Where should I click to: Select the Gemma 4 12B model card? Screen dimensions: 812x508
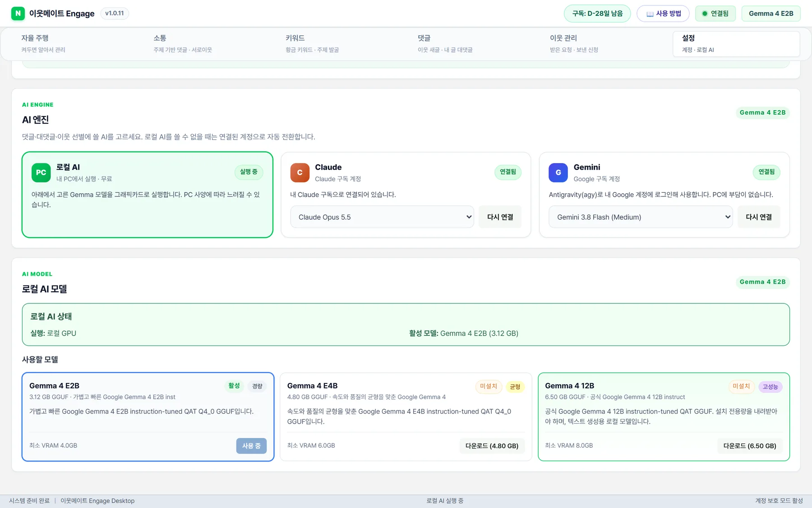pos(664,417)
